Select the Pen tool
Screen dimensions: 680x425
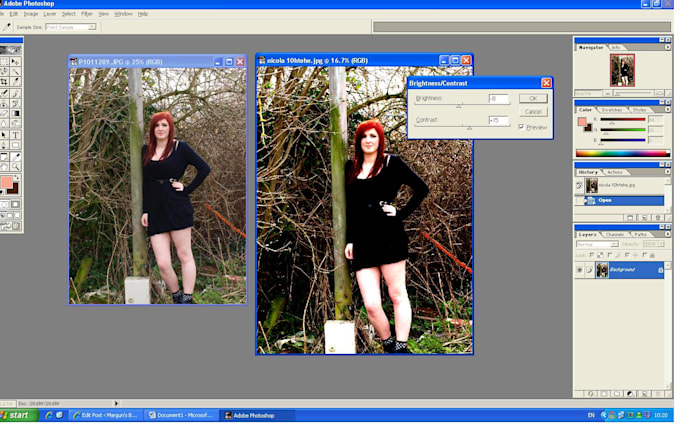point(4,145)
